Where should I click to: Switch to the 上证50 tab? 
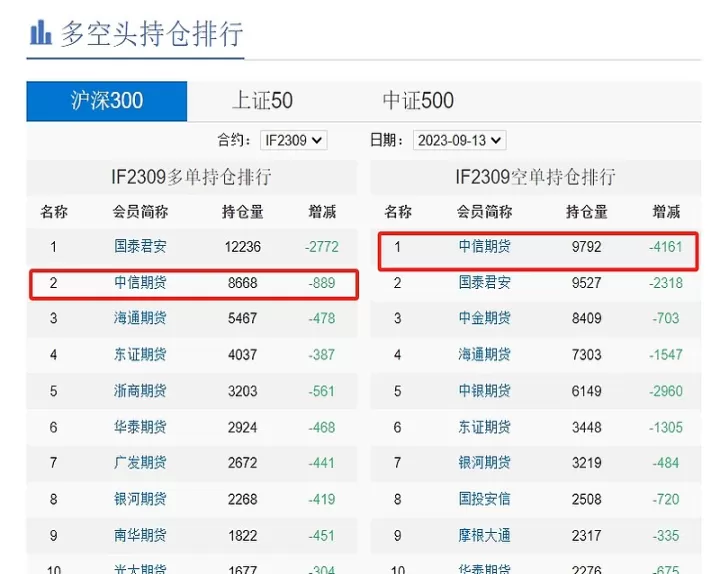point(262,101)
